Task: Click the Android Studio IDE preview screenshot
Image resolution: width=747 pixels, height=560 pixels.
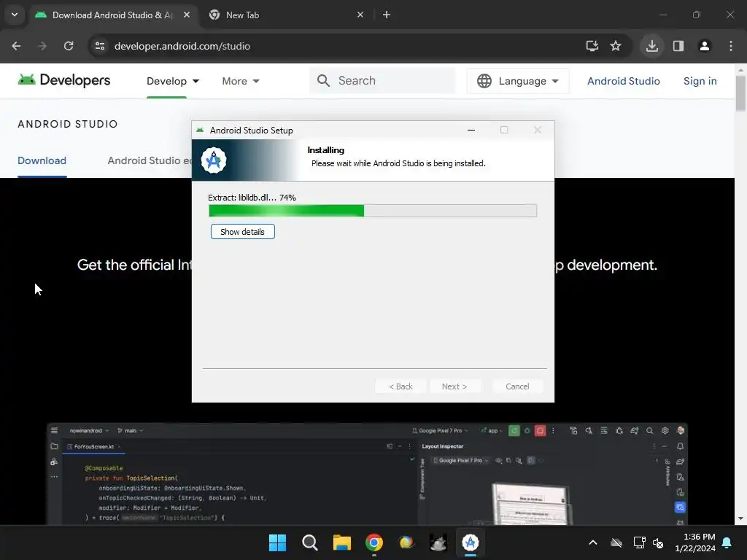Action: 367,474
